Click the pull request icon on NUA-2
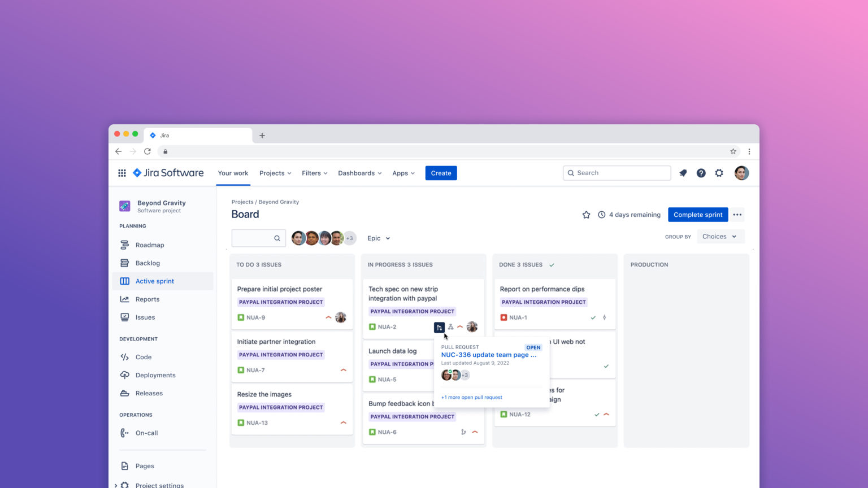The image size is (868, 488). pyautogui.click(x=439, y=327)
